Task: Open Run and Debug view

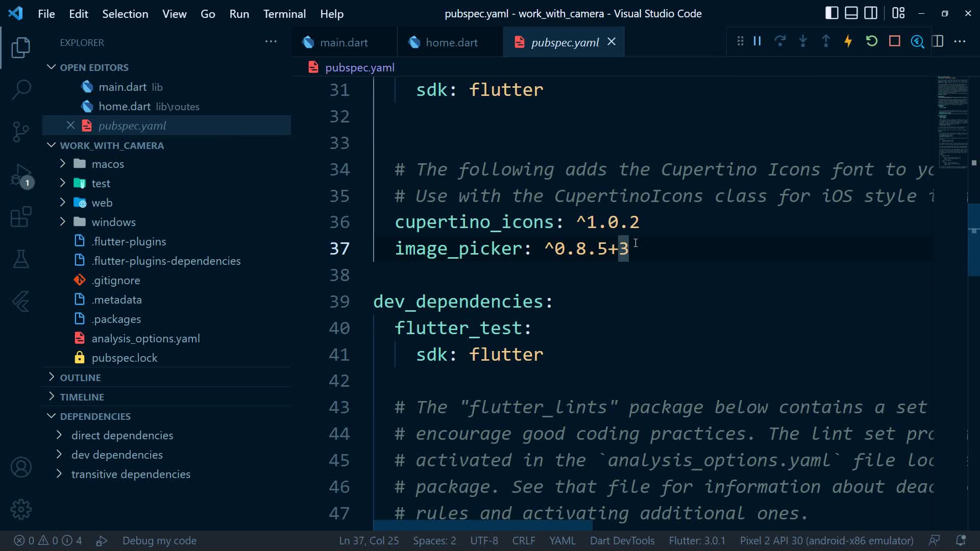Action: pyautogui.click(x=21, y=175)
